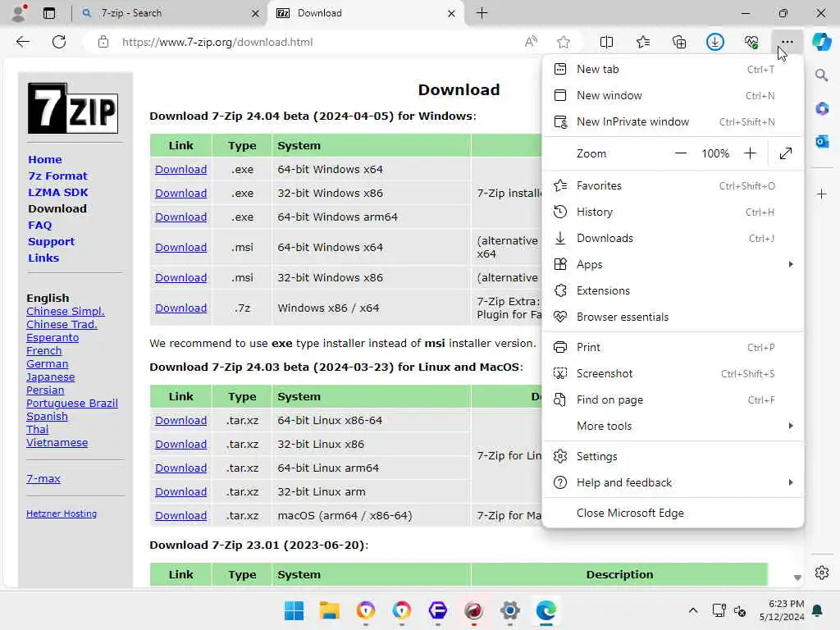The image size is (840, 630).
Task: Open File Explorer from the taskbar
Action: pos(330,610)
